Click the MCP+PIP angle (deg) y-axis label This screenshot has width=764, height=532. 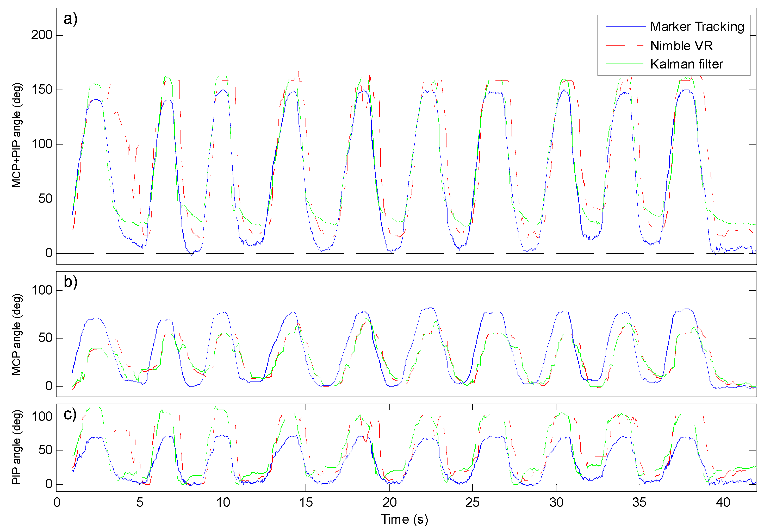pos(16,135)
